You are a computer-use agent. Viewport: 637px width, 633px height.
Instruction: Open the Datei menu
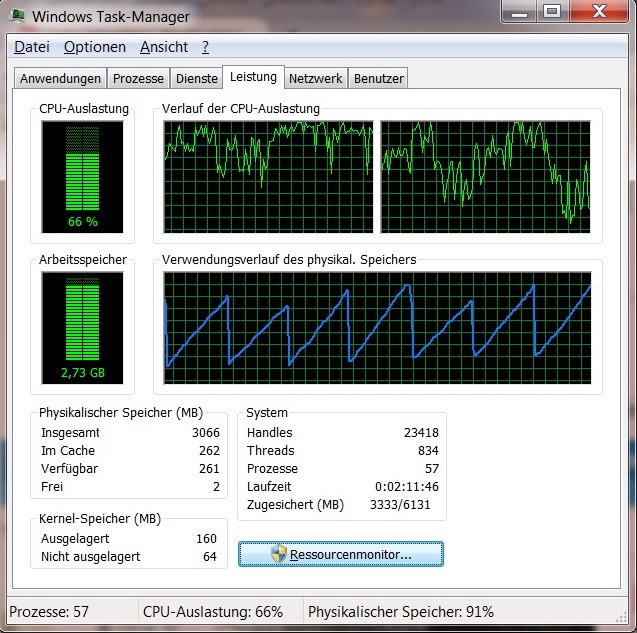click(x=32, y=47)
